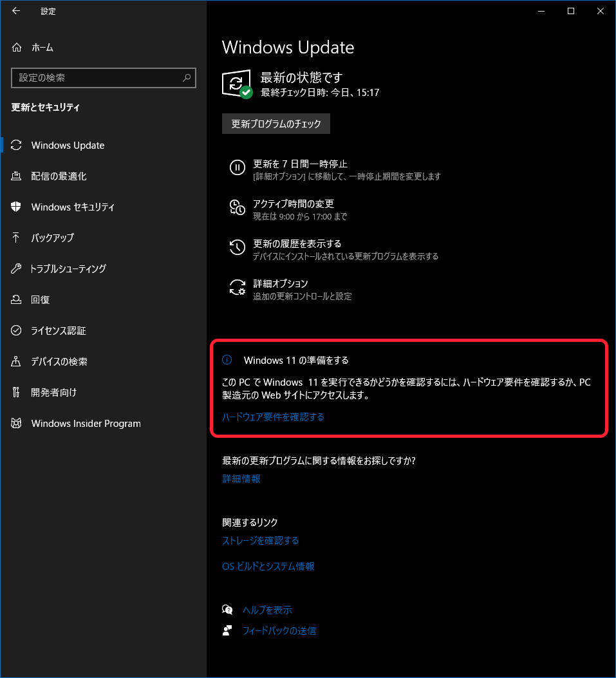Open the ストレージを確認する link
This screenshot has height=678, width=616.
tap(260, 540)
